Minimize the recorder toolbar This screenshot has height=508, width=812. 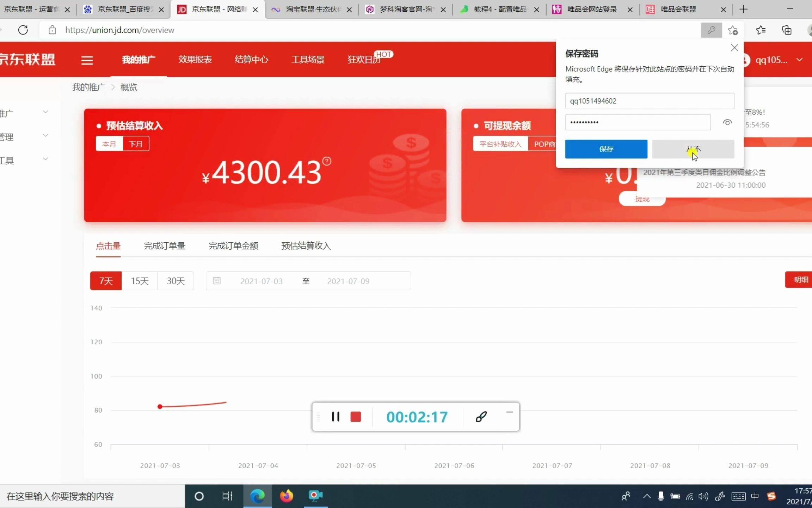pos(510,412)
